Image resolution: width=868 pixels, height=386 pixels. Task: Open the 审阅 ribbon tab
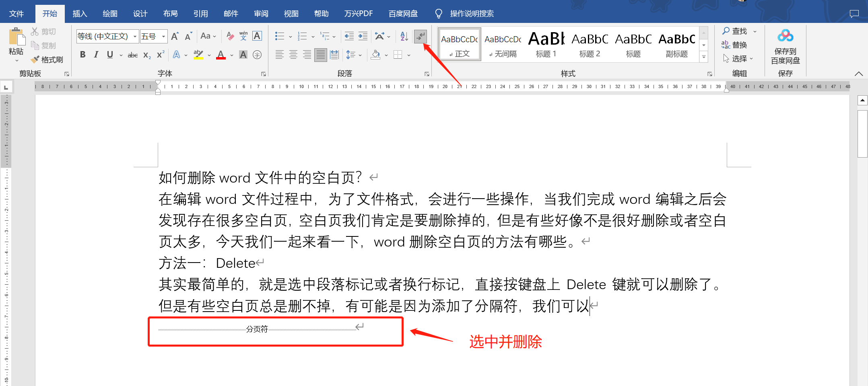tap(261, 13)
